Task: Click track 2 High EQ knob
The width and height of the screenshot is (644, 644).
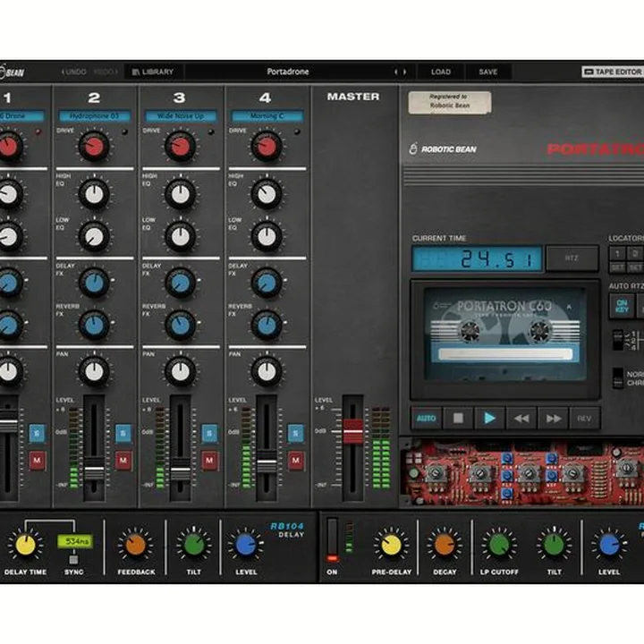Action: click(x=94, y=194)
